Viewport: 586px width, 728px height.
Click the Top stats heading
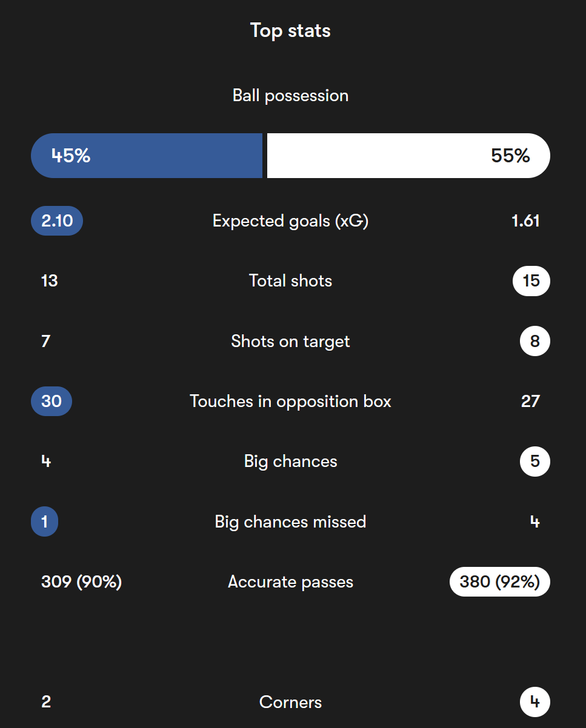click(x=290, y=30)
